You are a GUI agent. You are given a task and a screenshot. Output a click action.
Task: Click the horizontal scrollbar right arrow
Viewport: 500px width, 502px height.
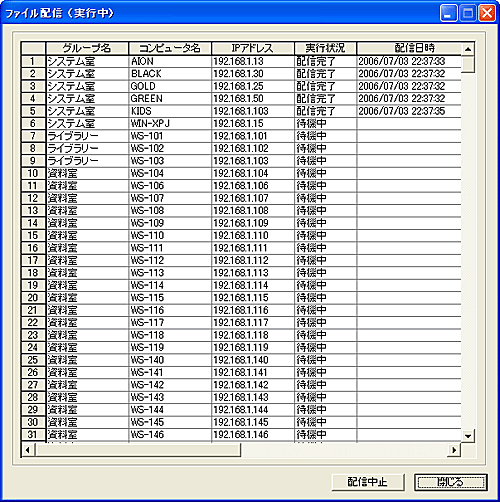click(454, 450)
